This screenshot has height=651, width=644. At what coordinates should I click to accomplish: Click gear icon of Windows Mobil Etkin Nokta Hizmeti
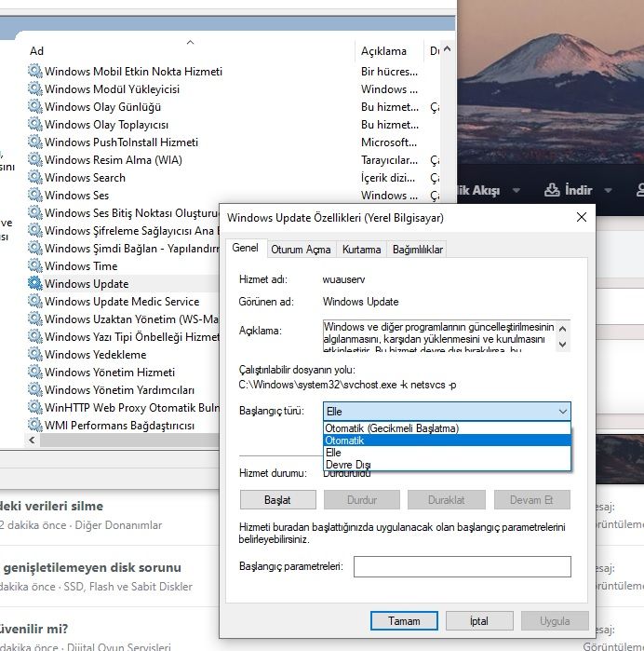pyautogui.click(x=35, y=71)
